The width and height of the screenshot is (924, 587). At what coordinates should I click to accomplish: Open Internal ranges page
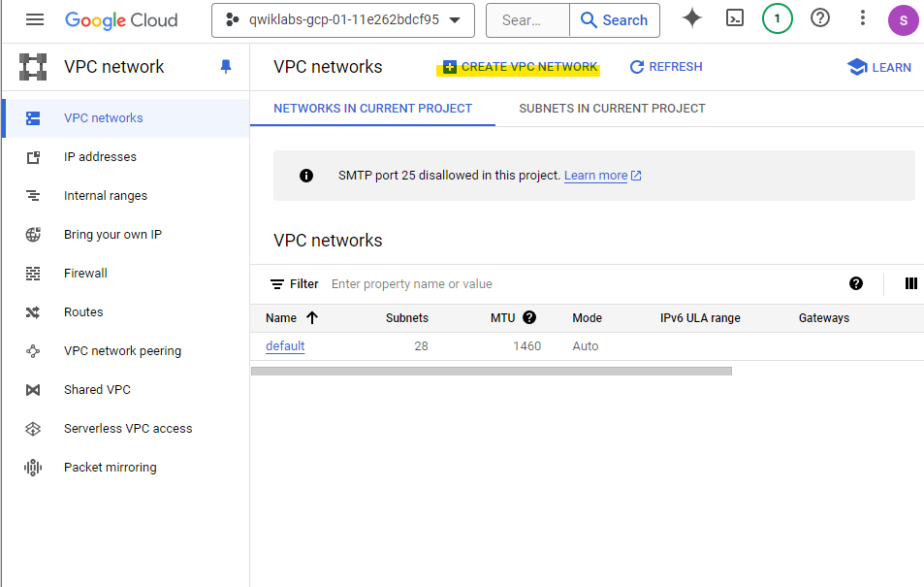[x=125, y=196]
